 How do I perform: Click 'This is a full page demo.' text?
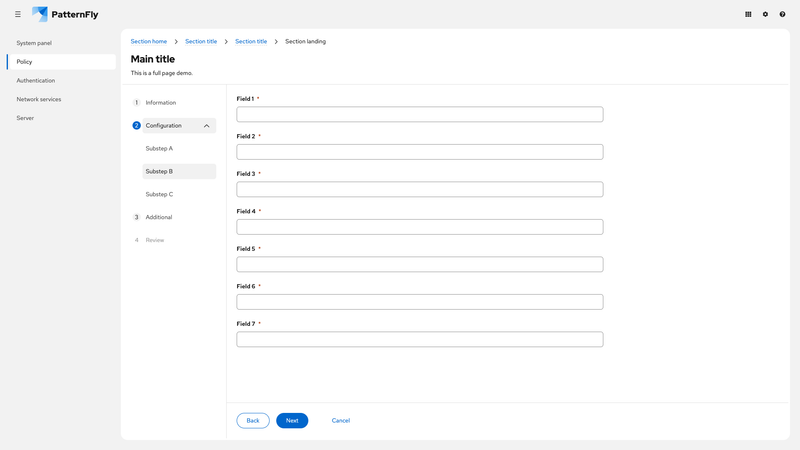point(162,73)
